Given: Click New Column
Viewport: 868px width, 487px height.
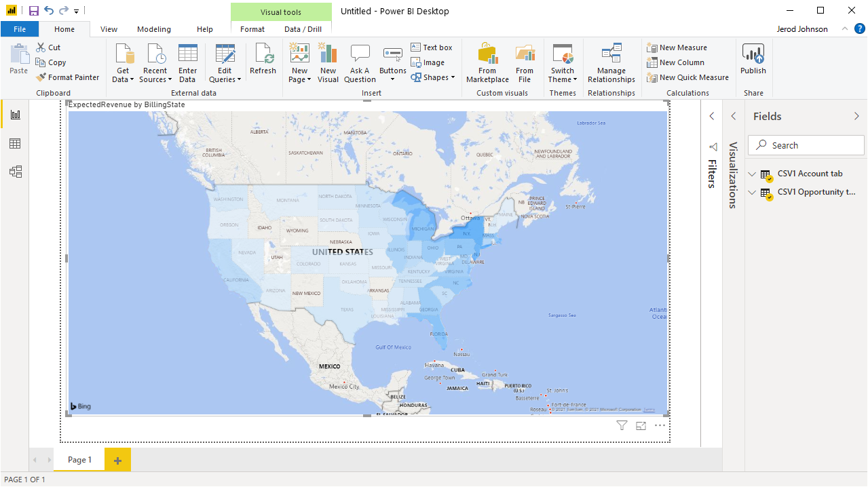Looking at the screenshot, I should (x=676, y=62).
